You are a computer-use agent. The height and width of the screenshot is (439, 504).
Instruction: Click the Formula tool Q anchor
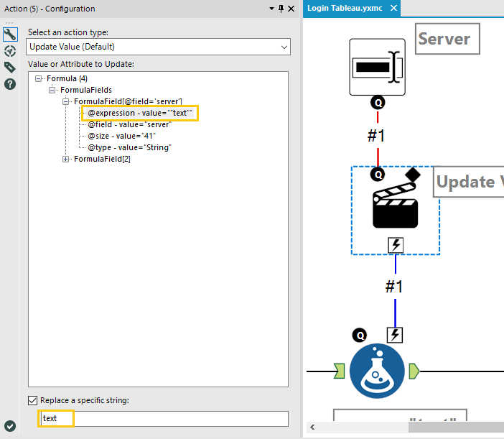(360, 336)
